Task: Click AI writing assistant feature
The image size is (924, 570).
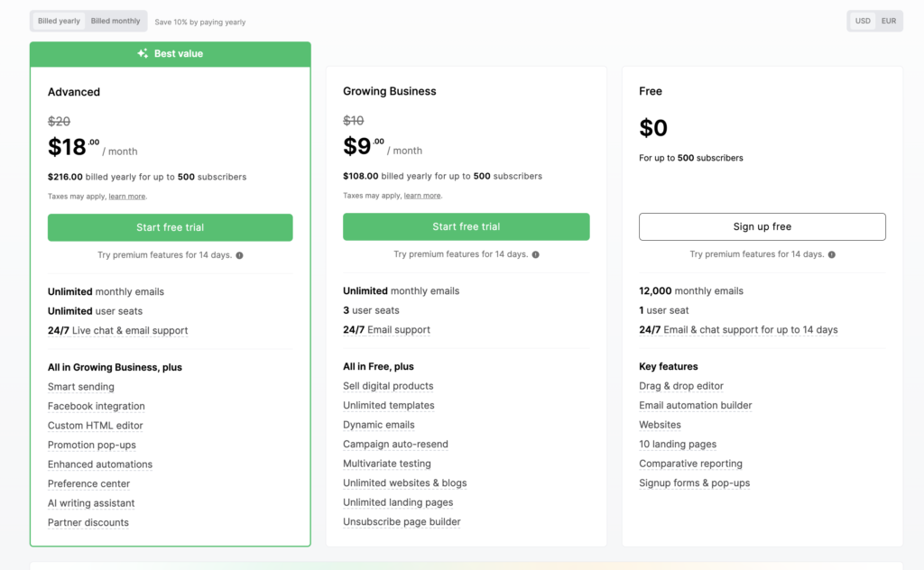Action: (x=91, y=503)
